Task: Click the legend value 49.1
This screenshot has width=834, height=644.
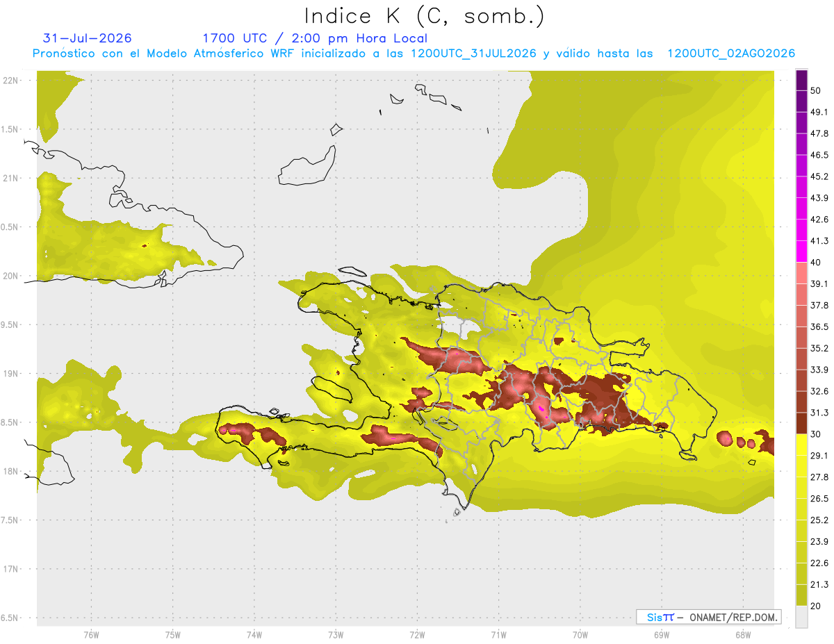Action: [819, 112]
